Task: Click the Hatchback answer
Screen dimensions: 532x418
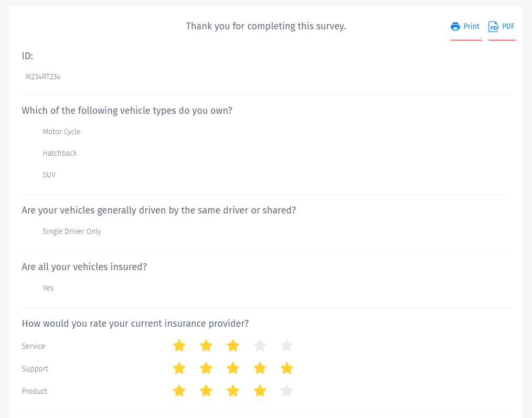Action: 60,154
